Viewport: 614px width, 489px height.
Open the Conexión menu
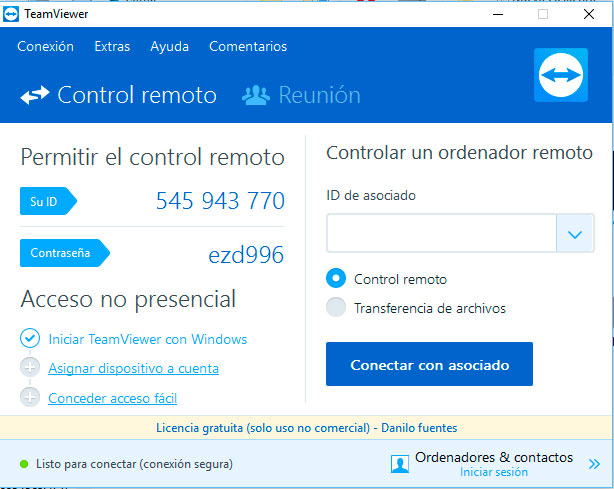(x=45, y=47)
